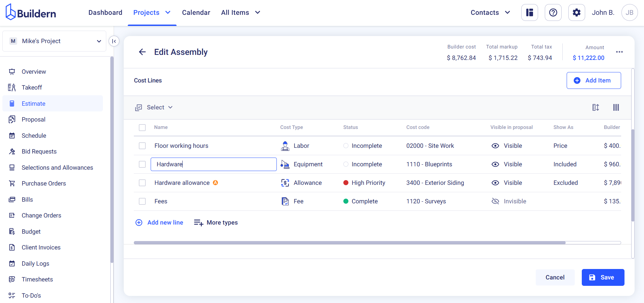Open the help question mark icon
Viewport: 644px width, 303px height.
coord(553,12)
